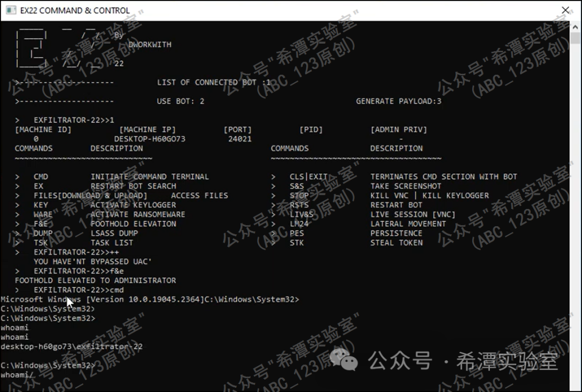Click 'PERSISTENCE' description
The width and height of the screenshot is (582, 392).
tap(396, 233)
